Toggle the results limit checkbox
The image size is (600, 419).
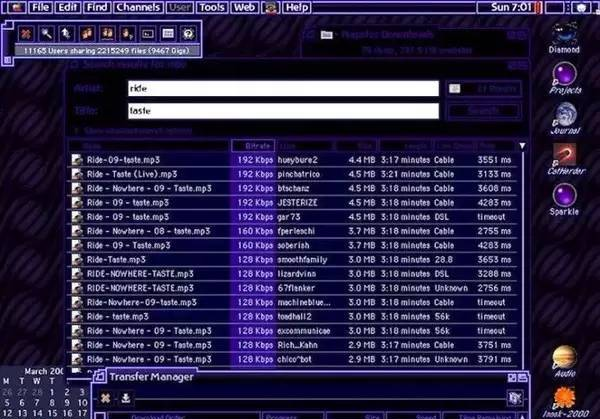point(455,88)
